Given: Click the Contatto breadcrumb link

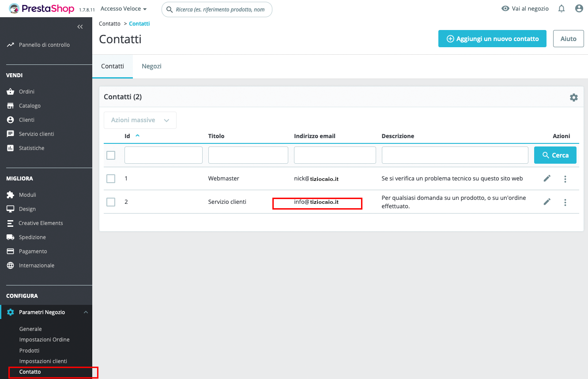Looking at the screenshot, I should [x=109, y=24].
